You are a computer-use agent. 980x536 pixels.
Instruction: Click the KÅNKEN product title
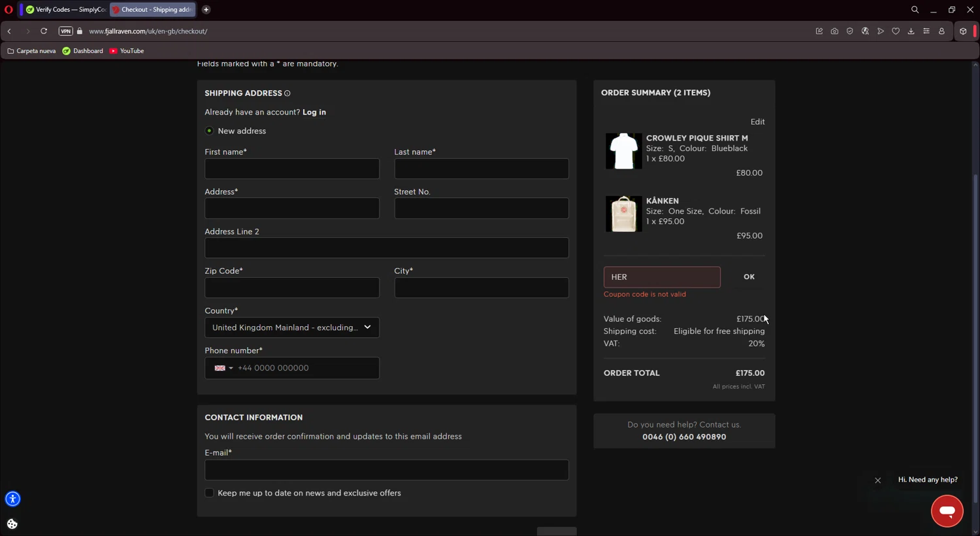coord(662,201)
